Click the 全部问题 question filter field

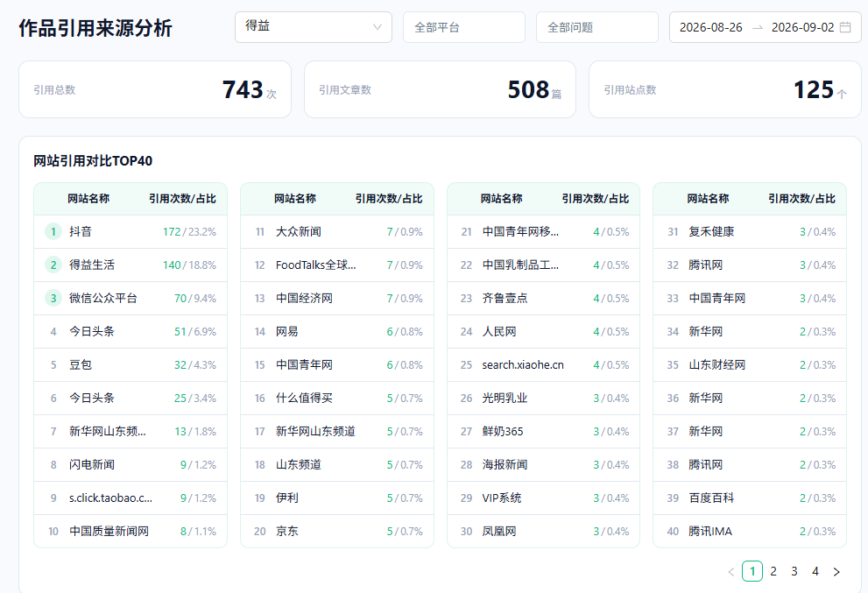(x=596, y=27)
